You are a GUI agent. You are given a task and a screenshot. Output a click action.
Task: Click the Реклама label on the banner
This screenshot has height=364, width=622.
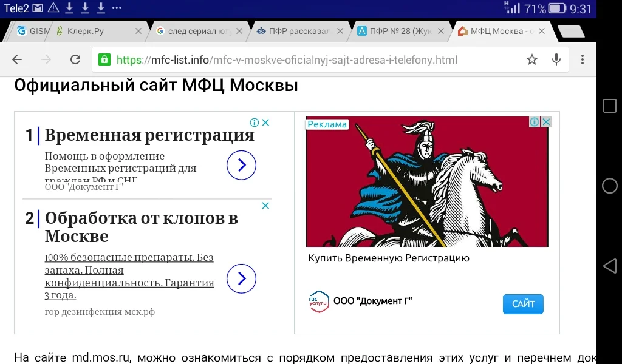click(327, 124)
